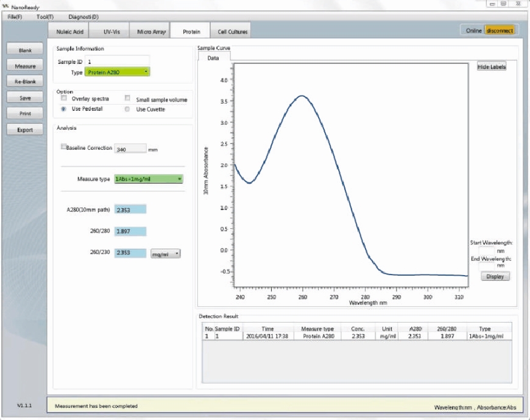Click the A280(10mm path) value field
The height and width of the screenshot is (420, 530).
click(130, 209)
